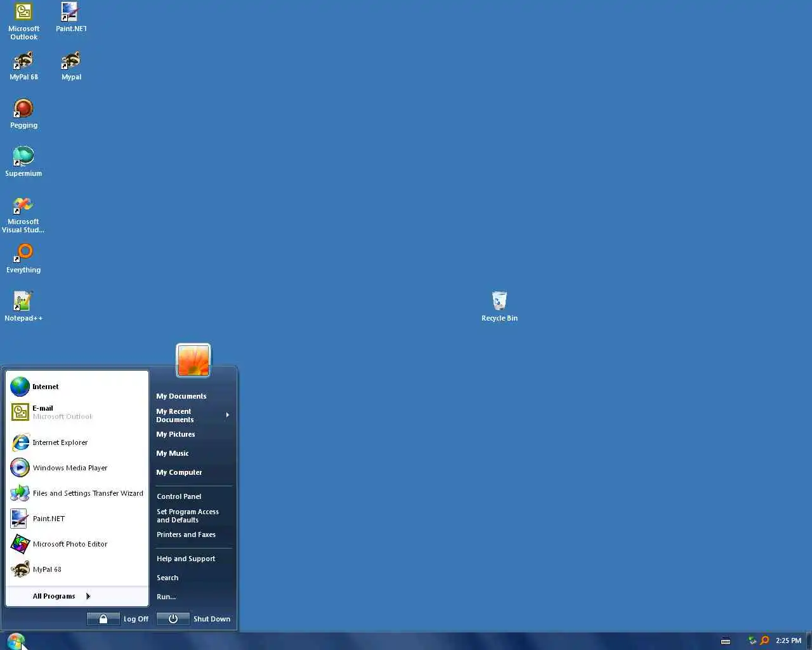This screenshot has height=650, width=812.
Task: Select the MyPal 68 desktop icon
Action: [x=23, y=65]
